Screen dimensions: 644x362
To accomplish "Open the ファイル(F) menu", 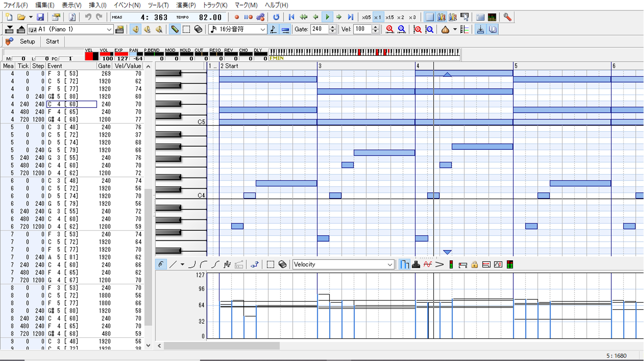I will [15, 5].
